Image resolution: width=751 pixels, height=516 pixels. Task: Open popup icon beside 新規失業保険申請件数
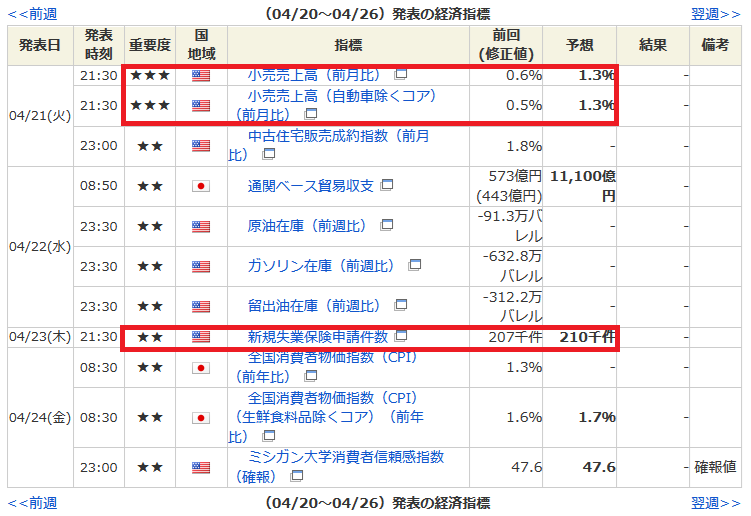[401, 336]
